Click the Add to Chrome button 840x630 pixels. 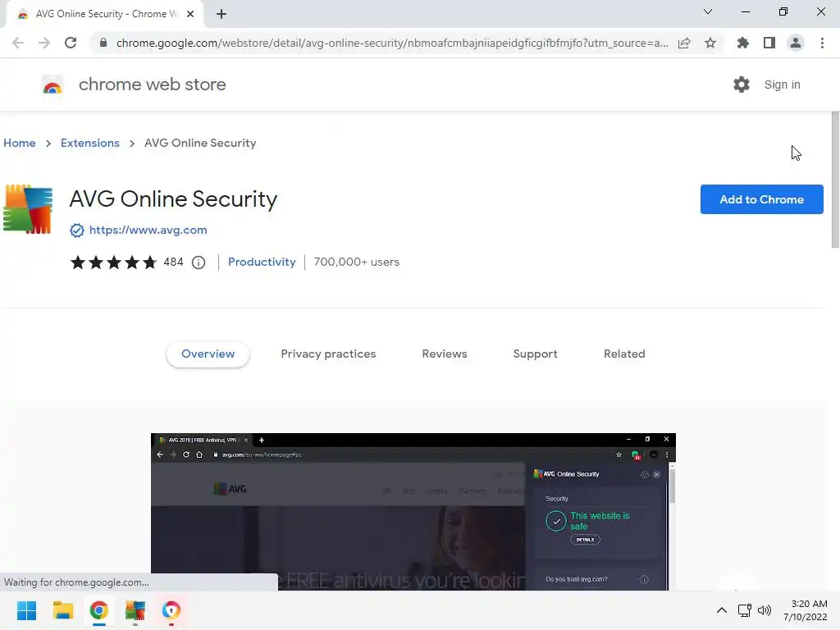761,199
